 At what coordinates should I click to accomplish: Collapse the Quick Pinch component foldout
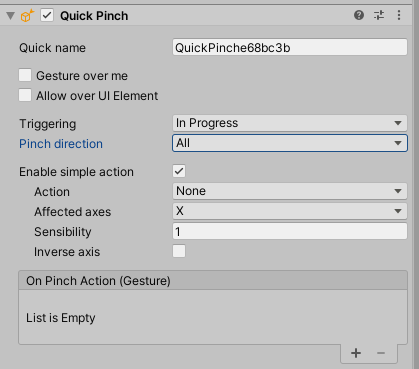tap(11, 16)
